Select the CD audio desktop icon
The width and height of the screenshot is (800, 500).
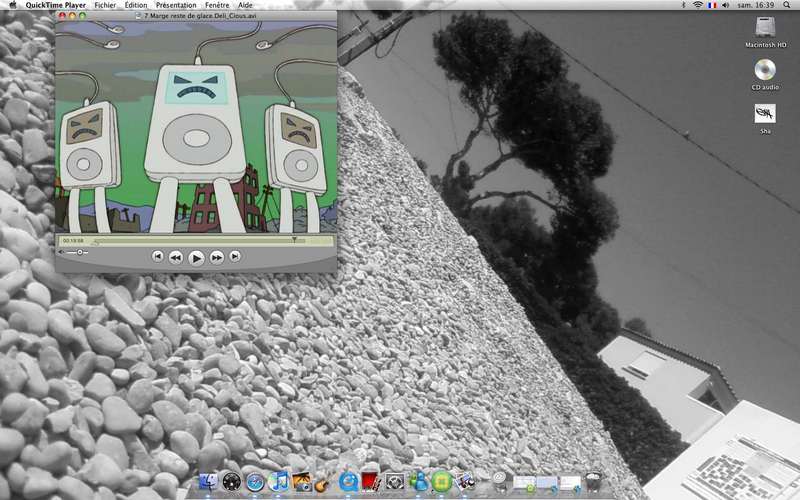point(766,72)
